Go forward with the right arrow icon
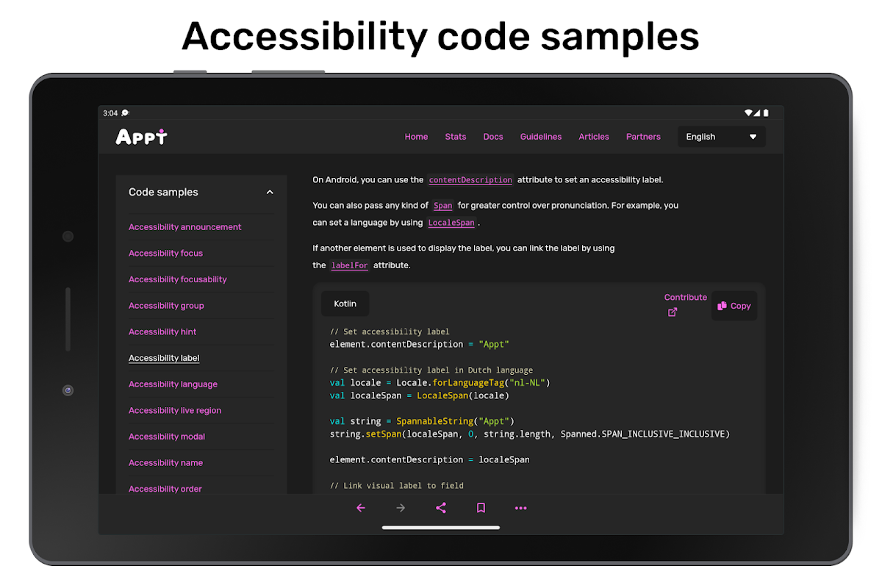 tap(401, 508)
